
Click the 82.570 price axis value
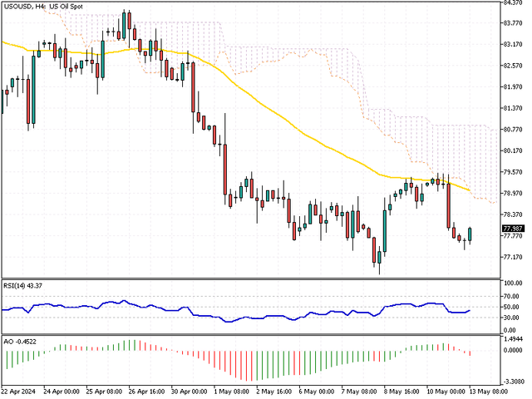[513, 66]
